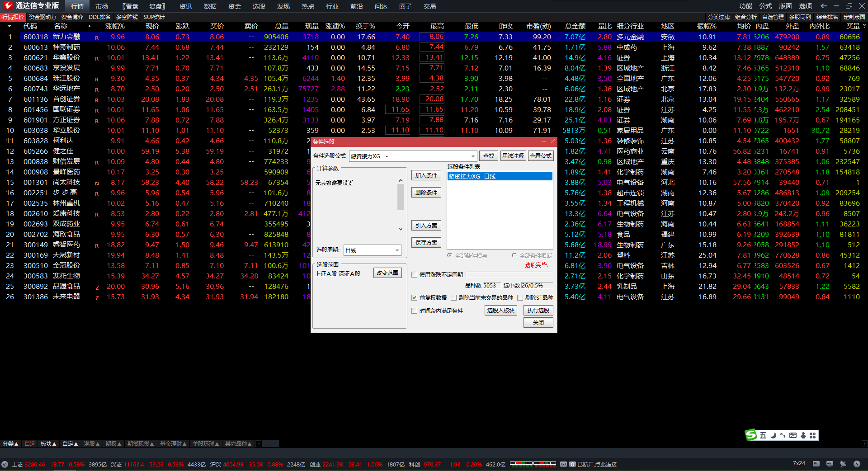868x471 pixels.
Task: Click the broadcast signal icon in the status bar
Action: (x=564, y=464)
